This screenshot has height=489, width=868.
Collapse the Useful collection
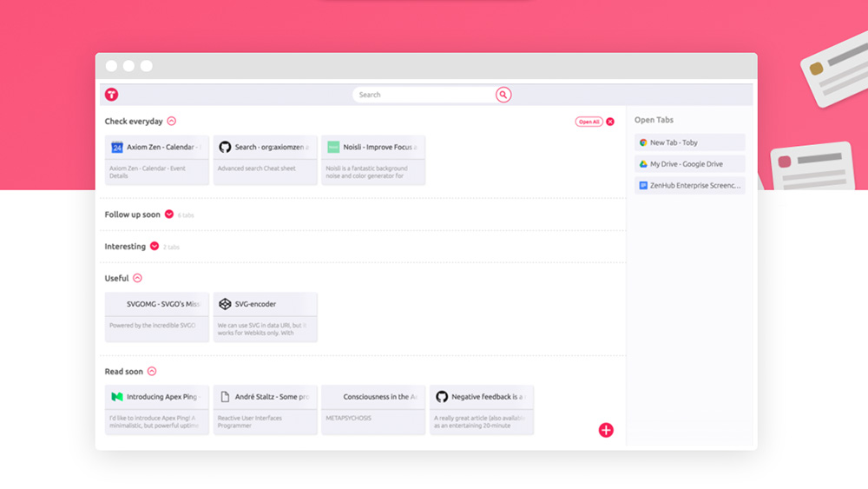click(137, 279)
